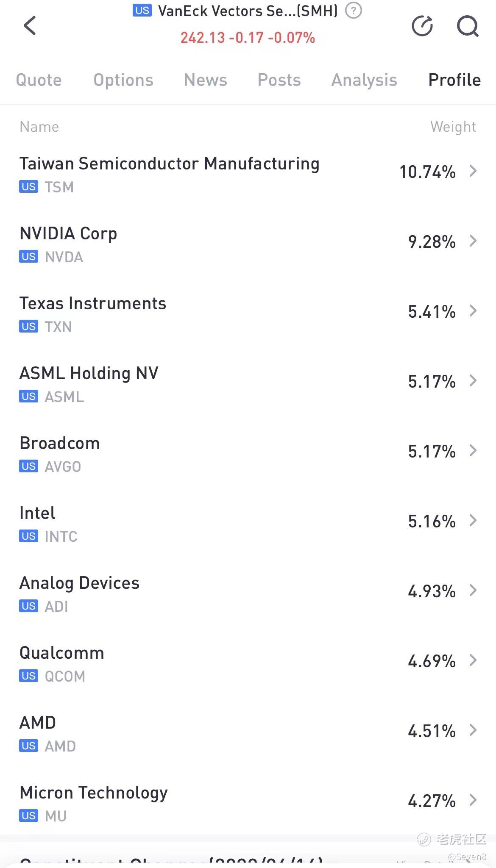Expand Taiwan Semiconductor row chevron
Screen dimensions: 496x868
point(473,171)
